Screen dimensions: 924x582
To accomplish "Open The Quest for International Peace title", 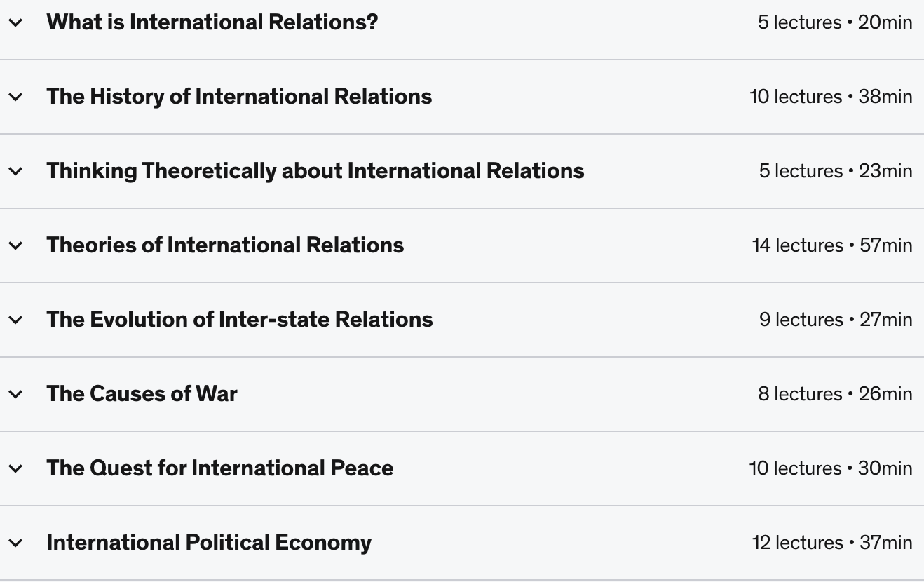I will [x=220, y=468].
